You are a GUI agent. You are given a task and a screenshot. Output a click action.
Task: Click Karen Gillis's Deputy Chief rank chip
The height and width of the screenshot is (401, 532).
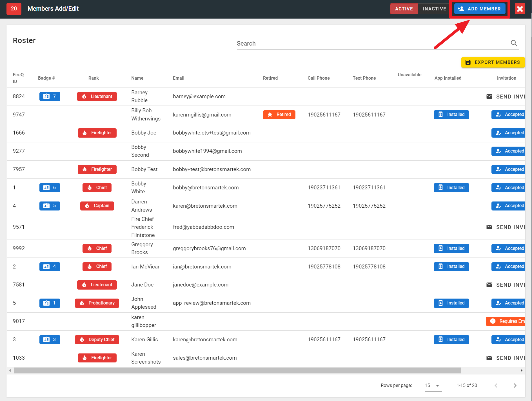[x=97, y=340]
